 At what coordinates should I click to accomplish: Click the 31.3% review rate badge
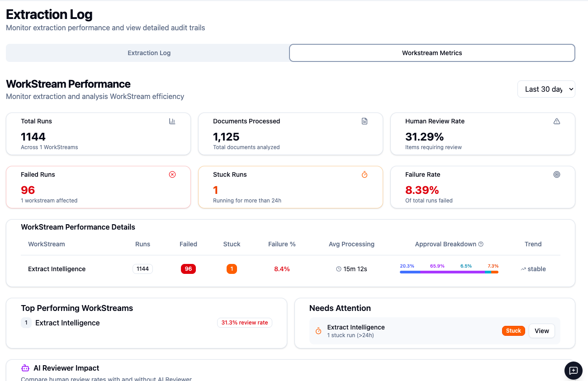click(245, 323)
